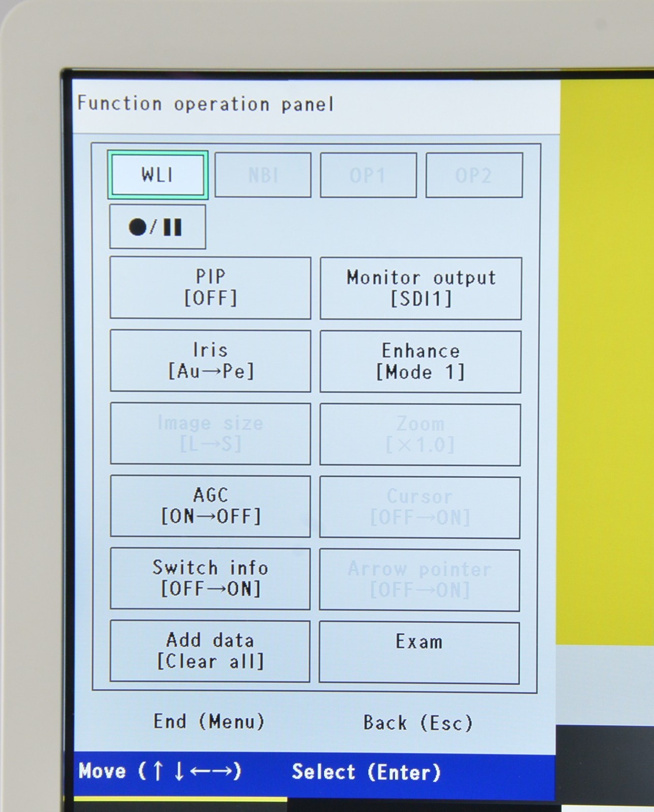Screen dimensions: 654x812
Task: Adjust the Zoom ×1.0 setting
Action: (x=420, y=434)
